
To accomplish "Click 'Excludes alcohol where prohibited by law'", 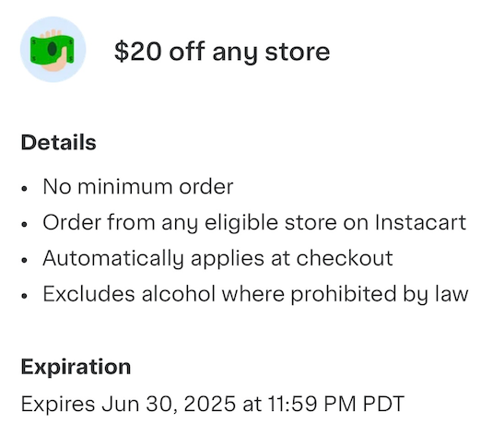I will (x=255, y=295).
